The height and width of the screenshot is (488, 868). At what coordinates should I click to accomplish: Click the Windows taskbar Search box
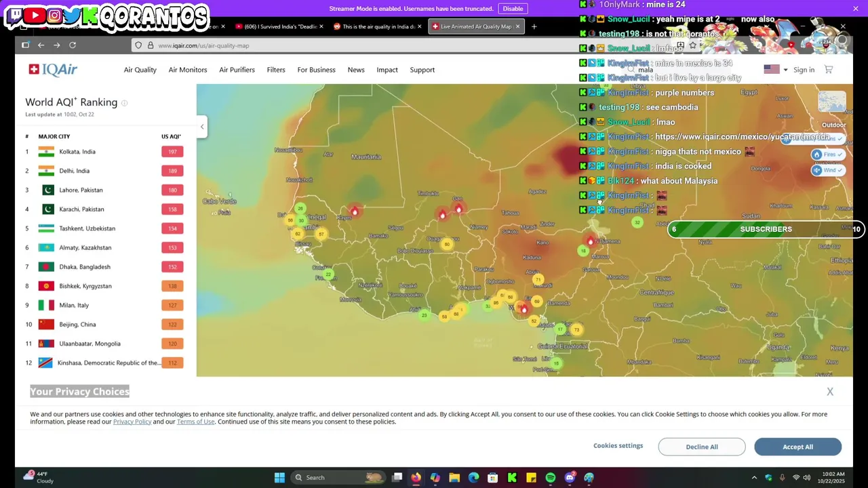[338, 478]
